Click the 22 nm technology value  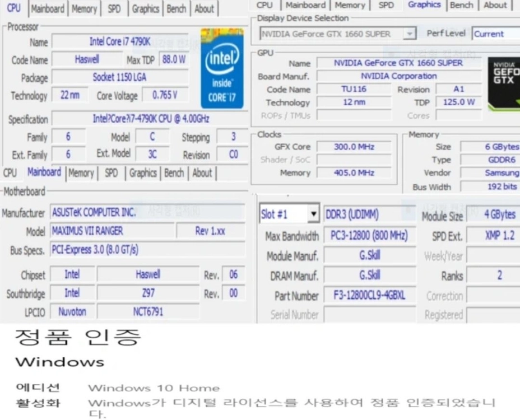coord(70,95)
